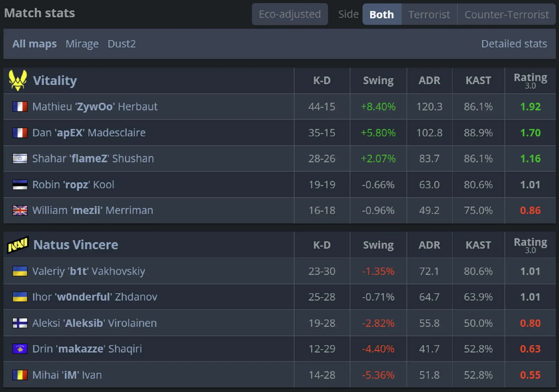Open the Mirage map tab
Viewport: 559px width, 392px height.
point(82,44)
